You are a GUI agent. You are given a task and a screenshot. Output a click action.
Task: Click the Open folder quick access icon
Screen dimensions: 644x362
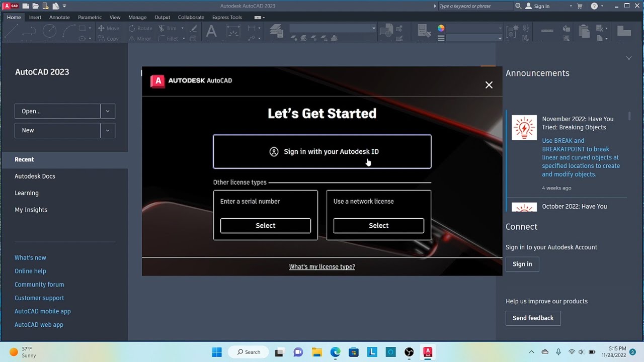pyautogui.click(x=36, y=6)
